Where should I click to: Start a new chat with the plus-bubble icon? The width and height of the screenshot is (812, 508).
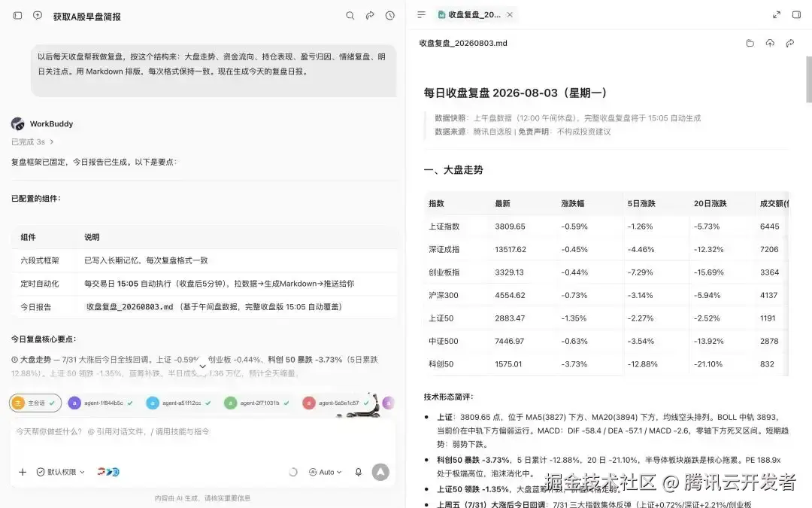click(x=38, y=16)
